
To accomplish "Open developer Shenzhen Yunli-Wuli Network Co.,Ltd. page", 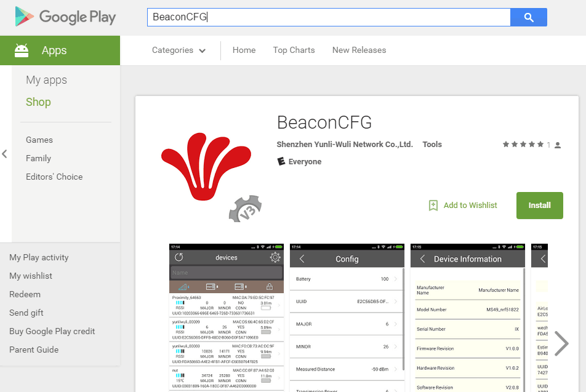I will (345, 144).
